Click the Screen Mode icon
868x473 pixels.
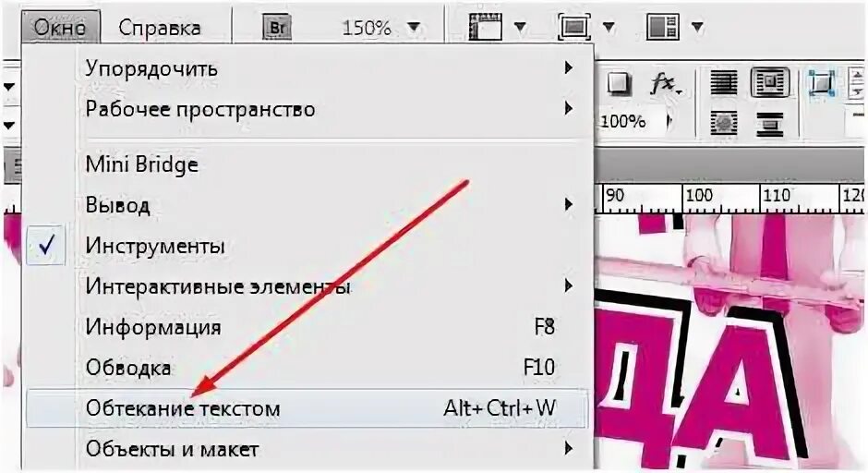click(573, 26)
